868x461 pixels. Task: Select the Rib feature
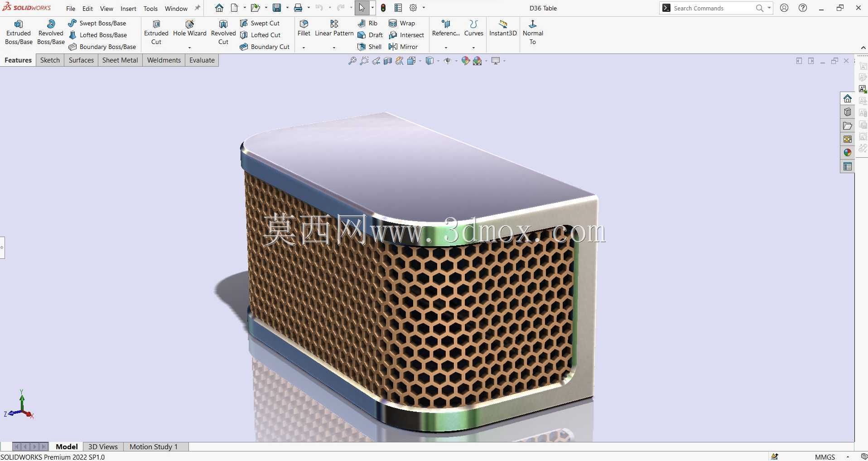(367, 23)
